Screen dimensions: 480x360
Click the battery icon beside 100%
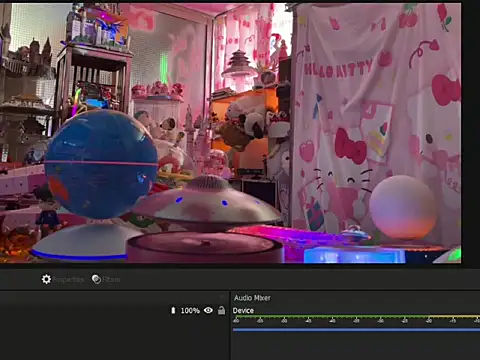pos(173,311)
